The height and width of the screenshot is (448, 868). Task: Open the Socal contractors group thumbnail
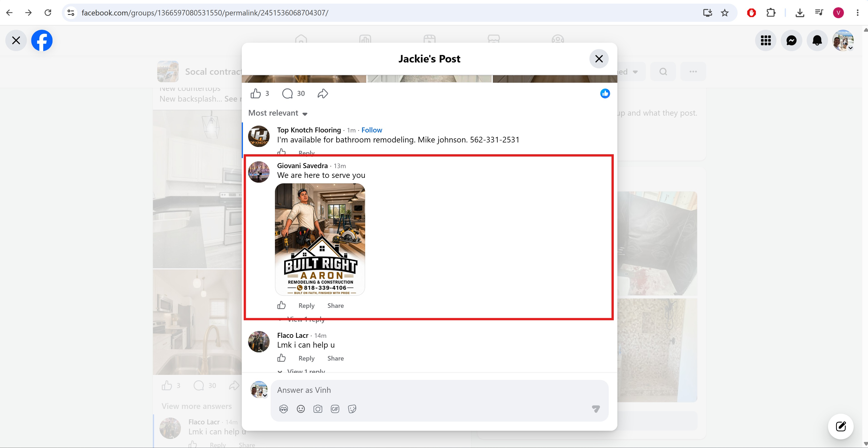[x=168, y=71]
